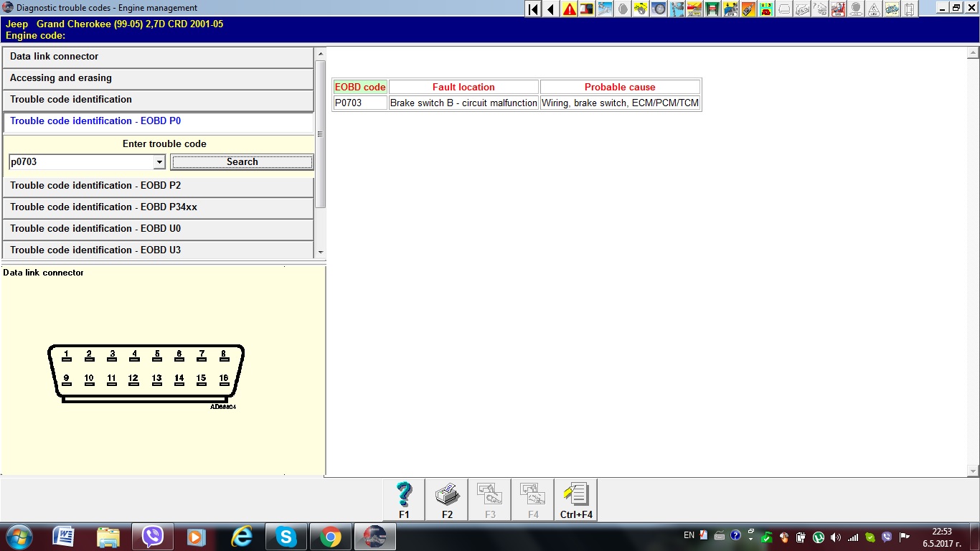Open the uTorrent tray icon

click(819, 537)
